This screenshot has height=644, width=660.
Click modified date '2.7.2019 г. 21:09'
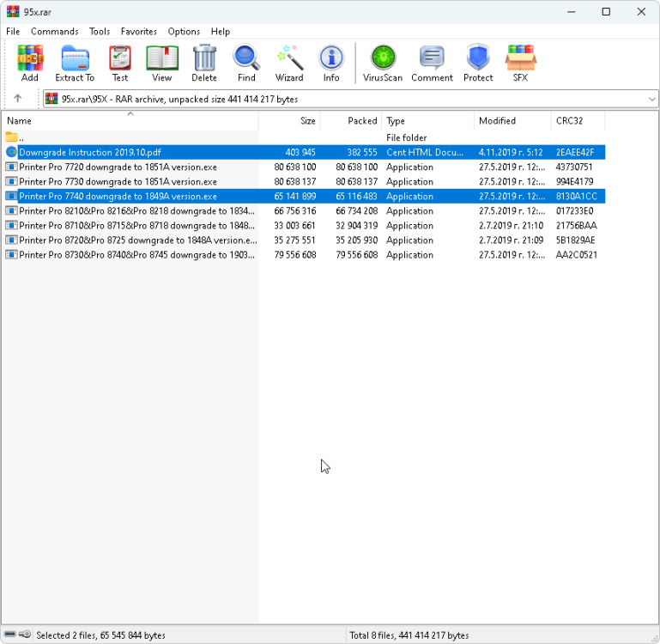tap(511, 240)
